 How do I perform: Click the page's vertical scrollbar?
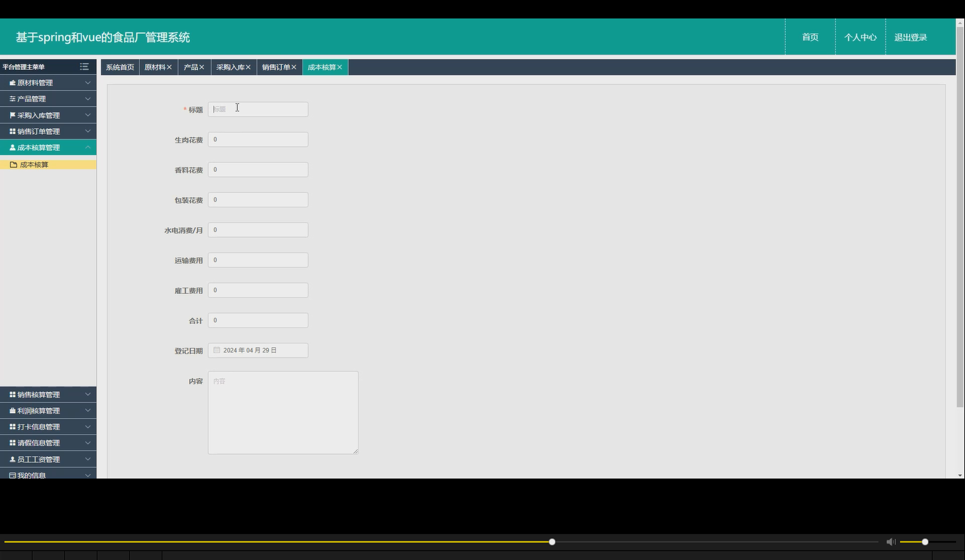pyautogui.click(x=960, y=216)
